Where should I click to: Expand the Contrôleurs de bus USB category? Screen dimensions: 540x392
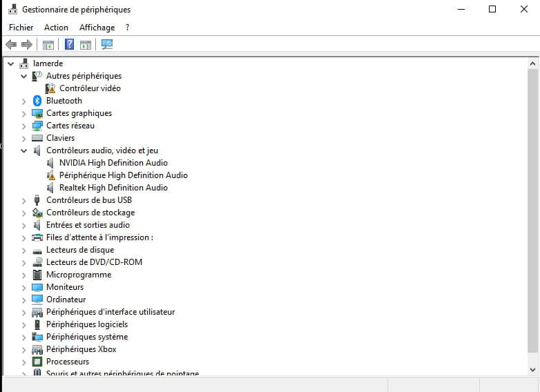pyautogui.click(x=23, y=201)
